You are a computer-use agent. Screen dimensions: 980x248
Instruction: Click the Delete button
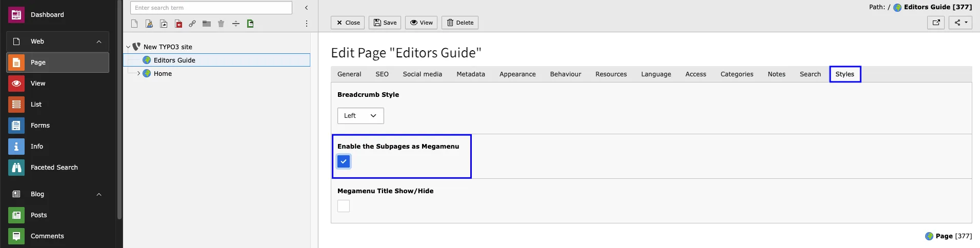[x=460, y=23]
